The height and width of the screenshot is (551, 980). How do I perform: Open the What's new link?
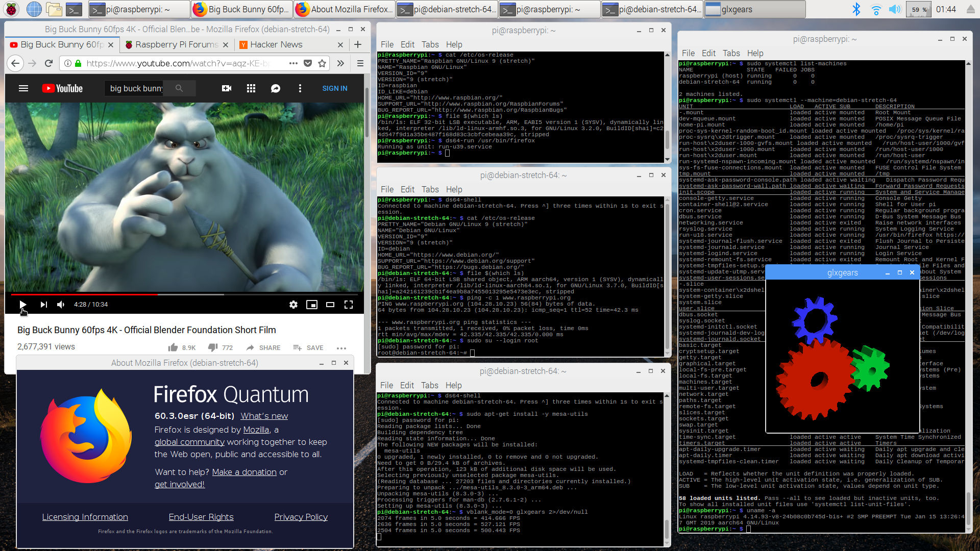pos(264,416)
